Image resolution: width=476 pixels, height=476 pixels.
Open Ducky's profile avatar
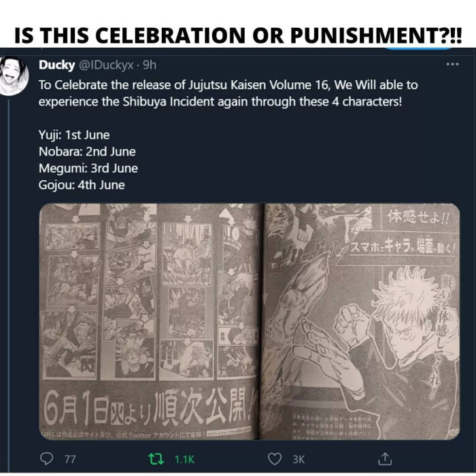pos(14,76)
